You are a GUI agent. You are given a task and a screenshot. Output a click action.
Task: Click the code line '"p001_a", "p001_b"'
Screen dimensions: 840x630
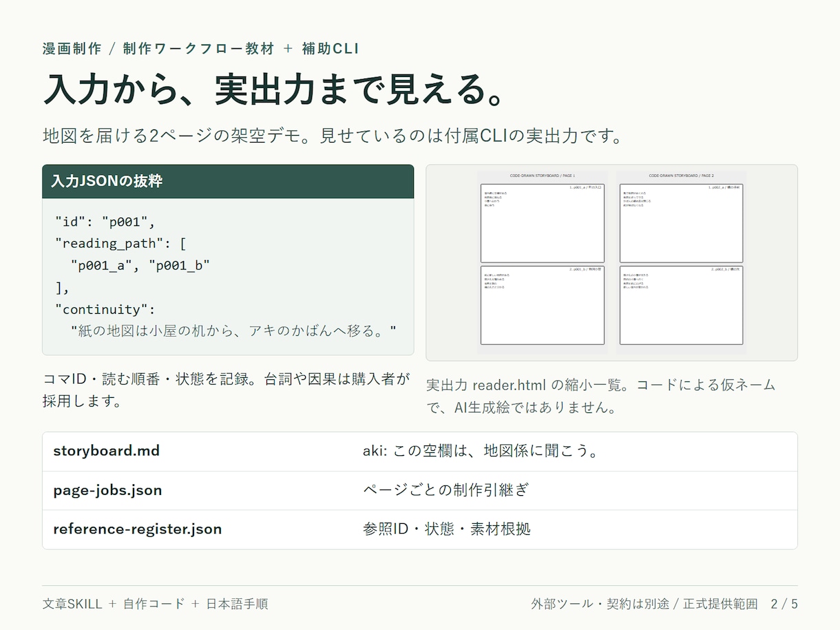[140, 266]
